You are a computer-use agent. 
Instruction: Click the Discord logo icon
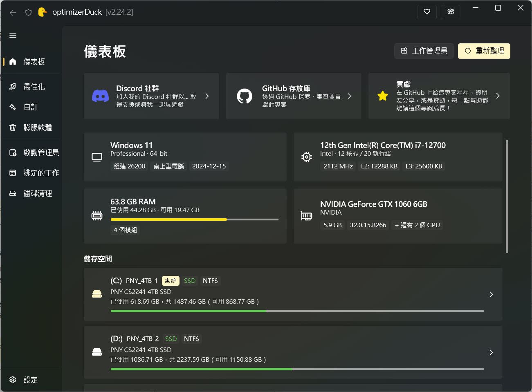coord(100,96)
